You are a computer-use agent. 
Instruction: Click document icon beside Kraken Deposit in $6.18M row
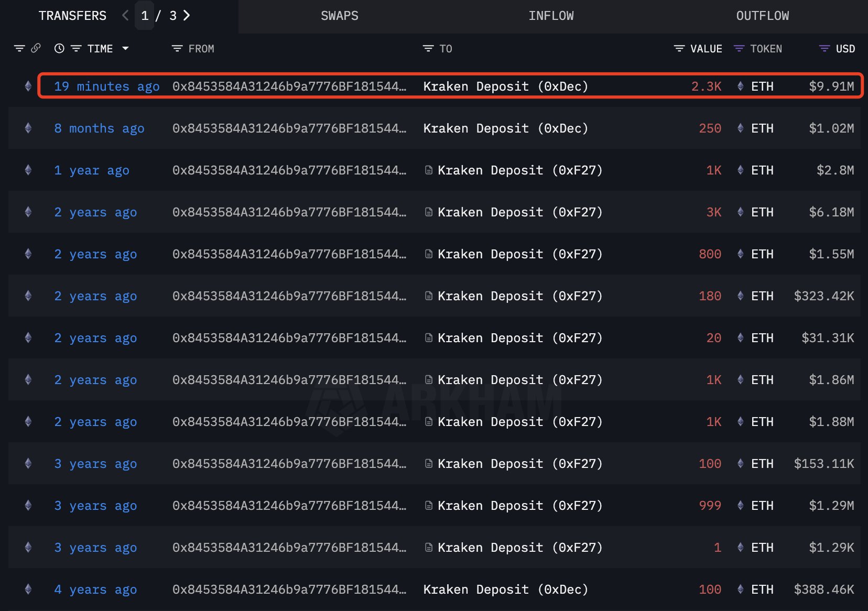(429, 212)
